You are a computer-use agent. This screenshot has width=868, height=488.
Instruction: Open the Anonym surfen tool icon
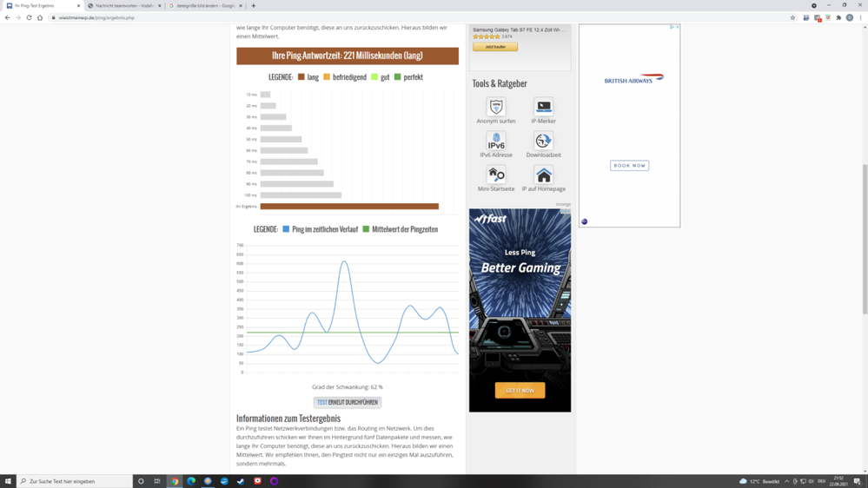coord(496,106)
